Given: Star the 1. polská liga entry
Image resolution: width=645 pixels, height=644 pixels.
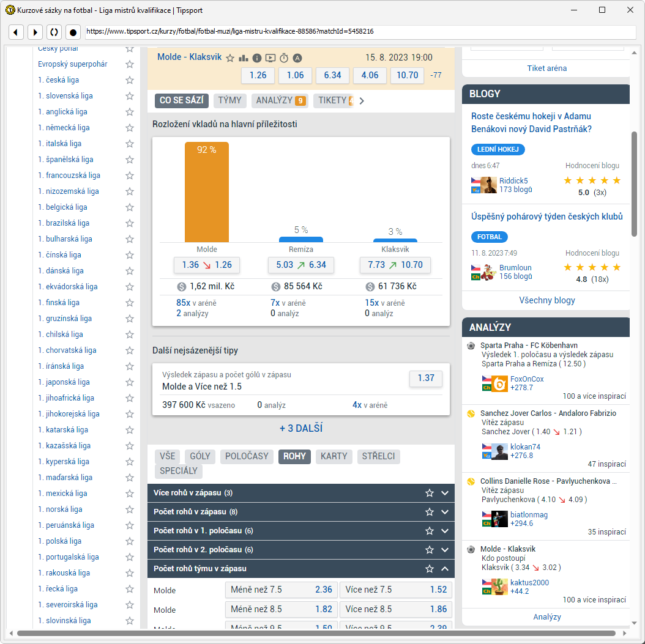Looking at the screenshot, I should (130, 541).
